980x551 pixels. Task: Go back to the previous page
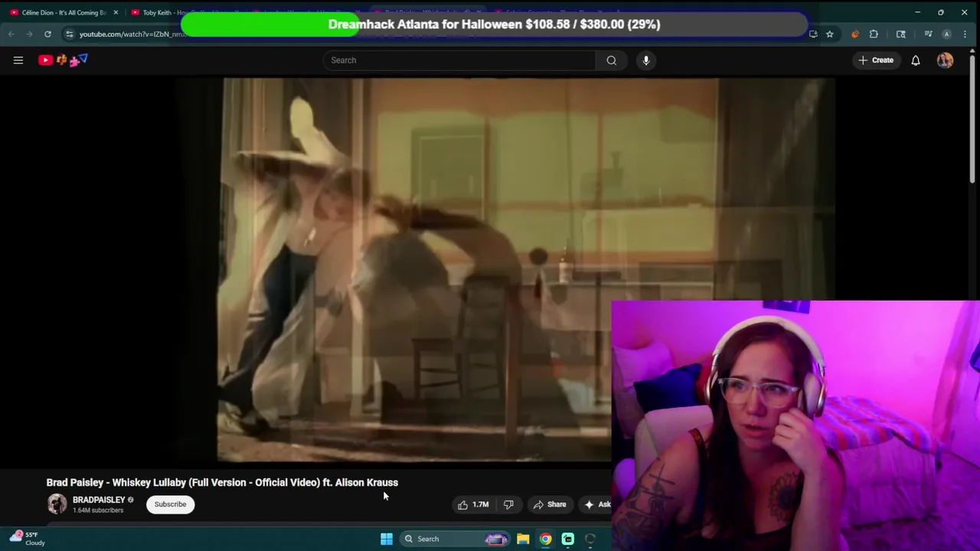11,34
